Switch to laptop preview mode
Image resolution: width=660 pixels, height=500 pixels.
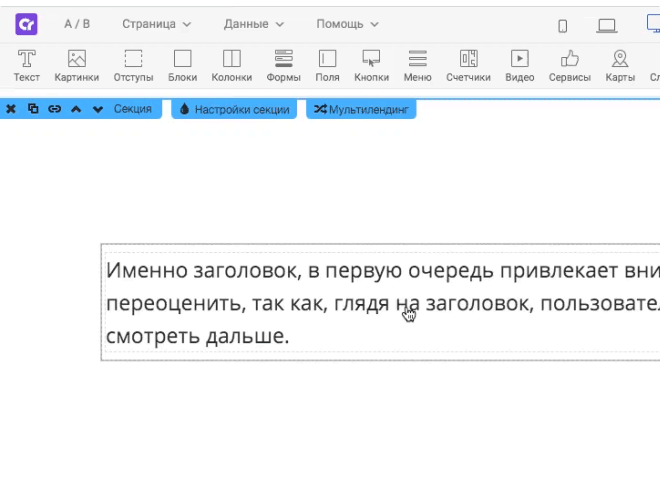click(x=607, y=26)
